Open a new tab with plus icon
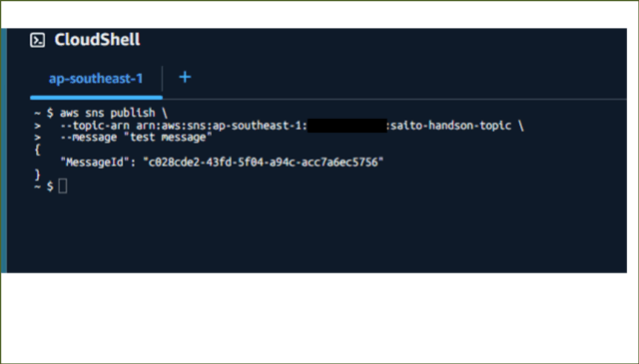 185,77
